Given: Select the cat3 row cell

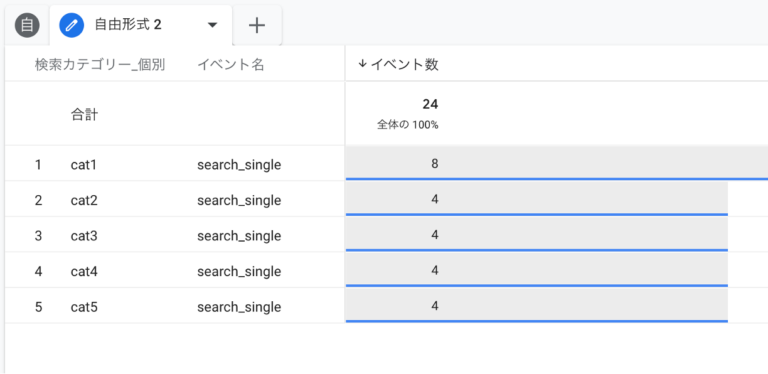Looking at the screenshot, I should pyautogui.click(x=84, y=236).
